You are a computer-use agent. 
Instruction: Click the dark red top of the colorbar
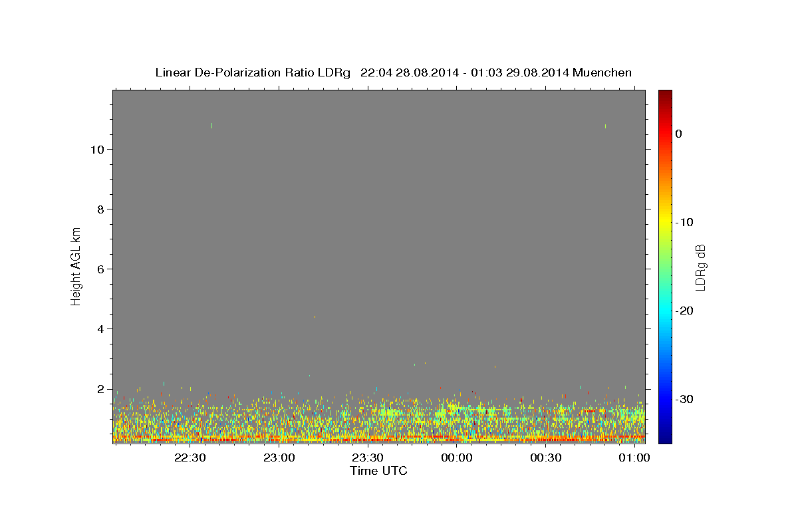[x=665, y=96]
